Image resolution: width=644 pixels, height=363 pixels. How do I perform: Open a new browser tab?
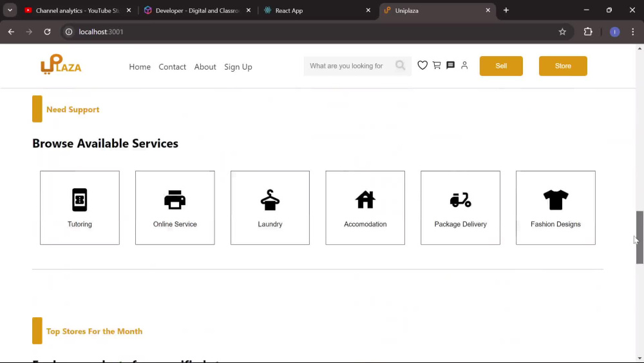point(506,10)
